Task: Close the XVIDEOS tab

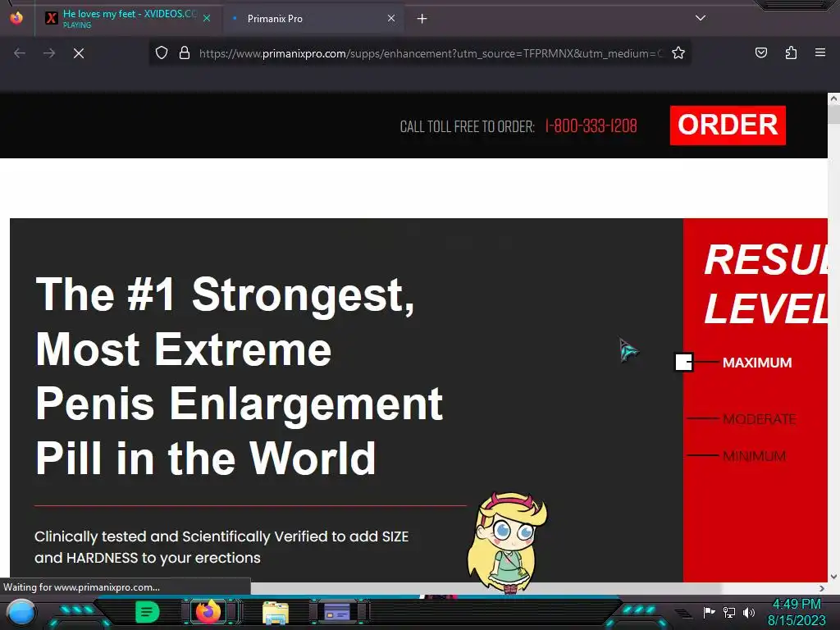Action: [207, 18]
